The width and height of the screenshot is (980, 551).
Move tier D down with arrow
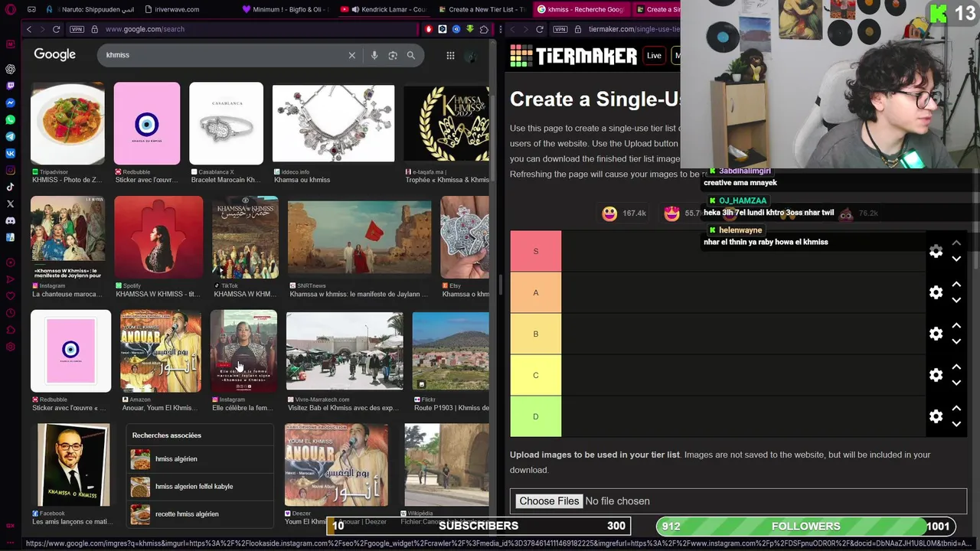point(956,424)
